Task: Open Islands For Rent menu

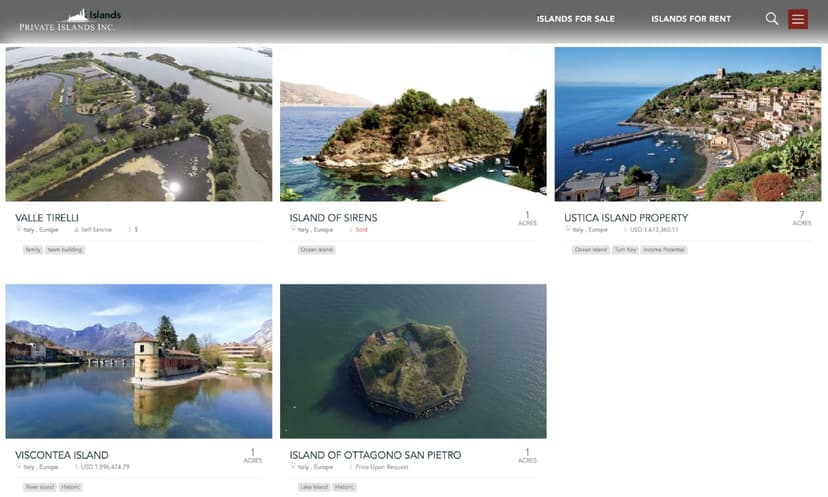Action: tap(690, 19)
